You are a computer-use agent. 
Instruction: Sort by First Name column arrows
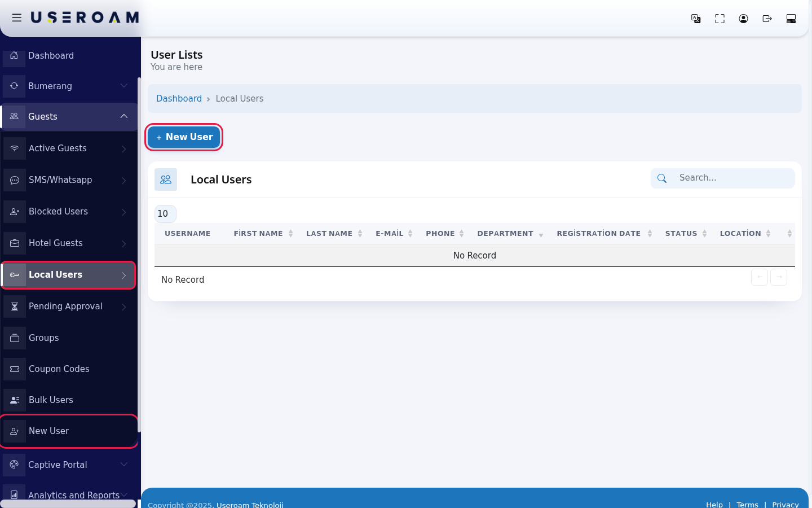(x=291, y=234)
